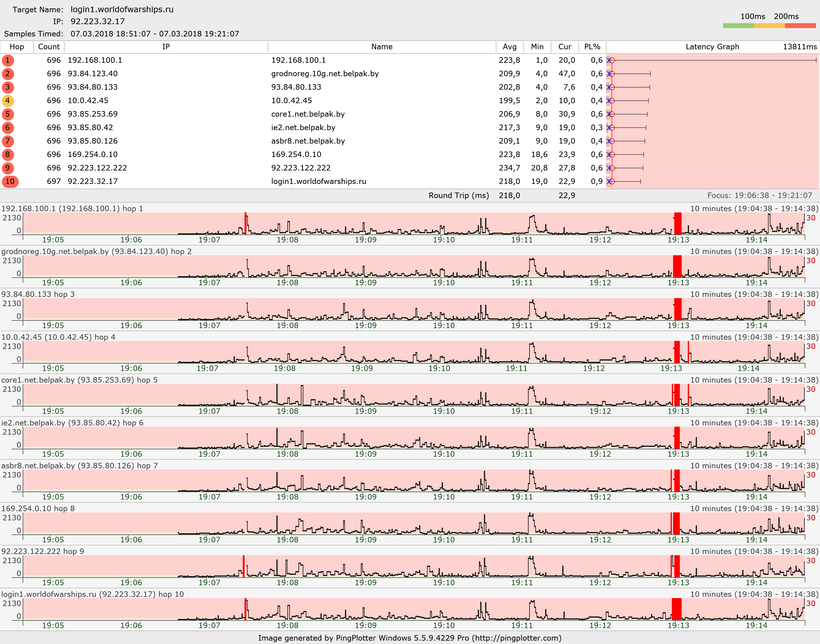Click the Focus: 19:06:38 - 19:21:07 text
Viewport: 820px width, 644px height.
[x=760, y=196]
